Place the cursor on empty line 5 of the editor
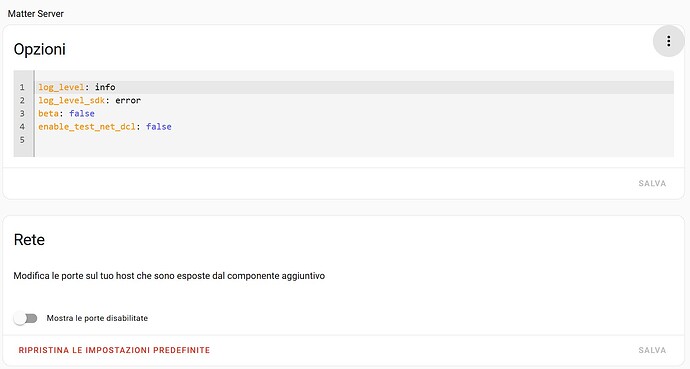Screen dimensions: 690x369 354,140
